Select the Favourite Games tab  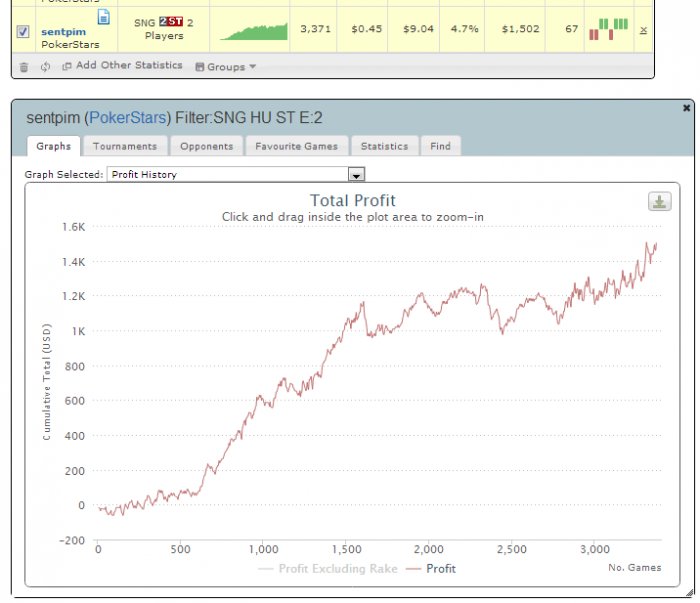[x=296, y=146]
